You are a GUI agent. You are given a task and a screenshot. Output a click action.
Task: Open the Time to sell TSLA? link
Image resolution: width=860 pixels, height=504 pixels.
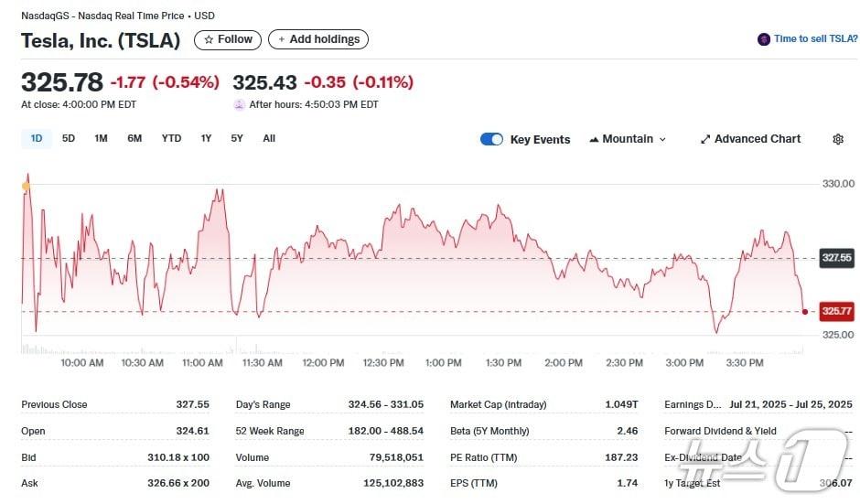tap(815, 39)
